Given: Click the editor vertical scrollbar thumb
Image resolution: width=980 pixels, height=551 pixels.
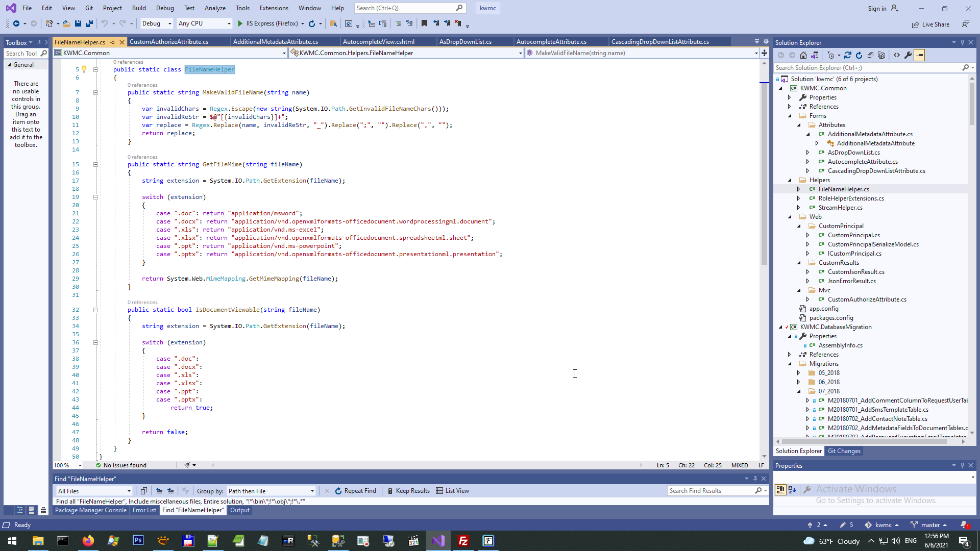Looking at the screenshot, I should 764,173.
